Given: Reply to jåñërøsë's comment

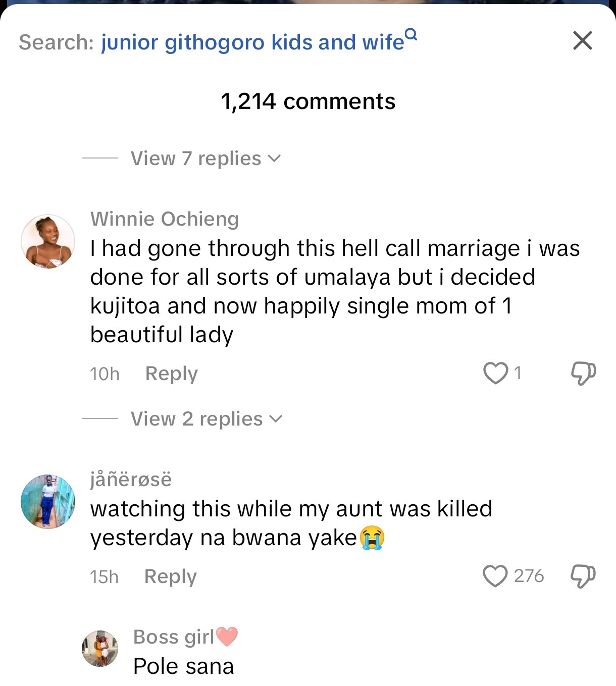Looking at the screenshot, I should click(170, 576).
